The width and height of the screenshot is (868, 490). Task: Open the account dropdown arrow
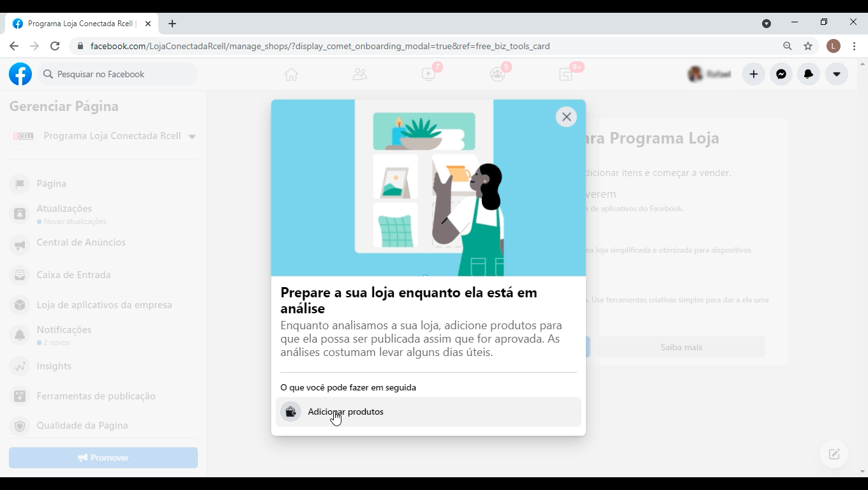click(x=836, y=74)
